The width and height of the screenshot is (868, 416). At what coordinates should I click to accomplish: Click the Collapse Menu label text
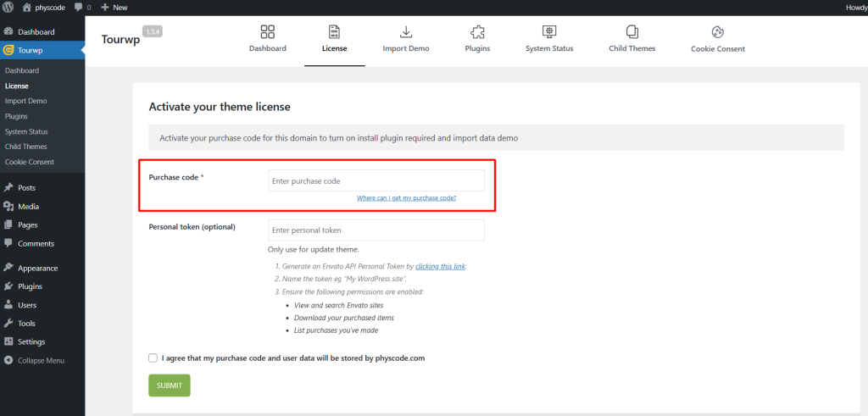(x=41, y=361)
